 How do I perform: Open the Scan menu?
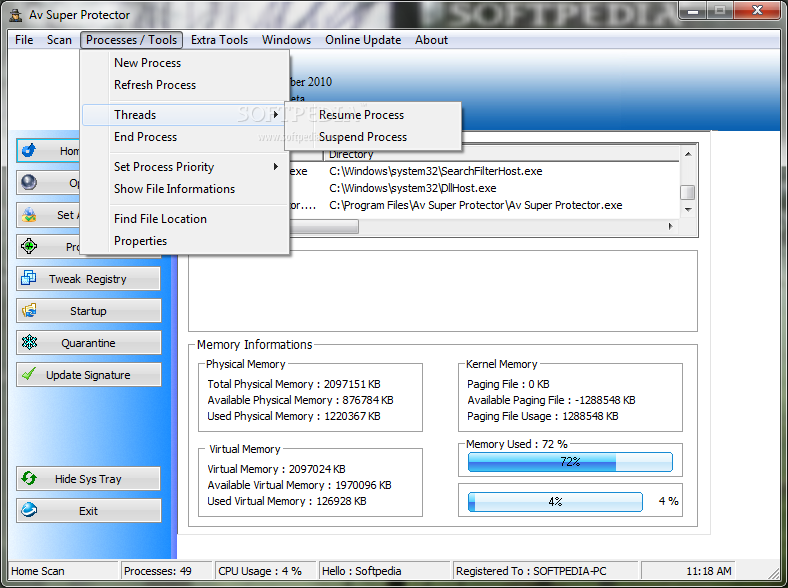point(59,40)
